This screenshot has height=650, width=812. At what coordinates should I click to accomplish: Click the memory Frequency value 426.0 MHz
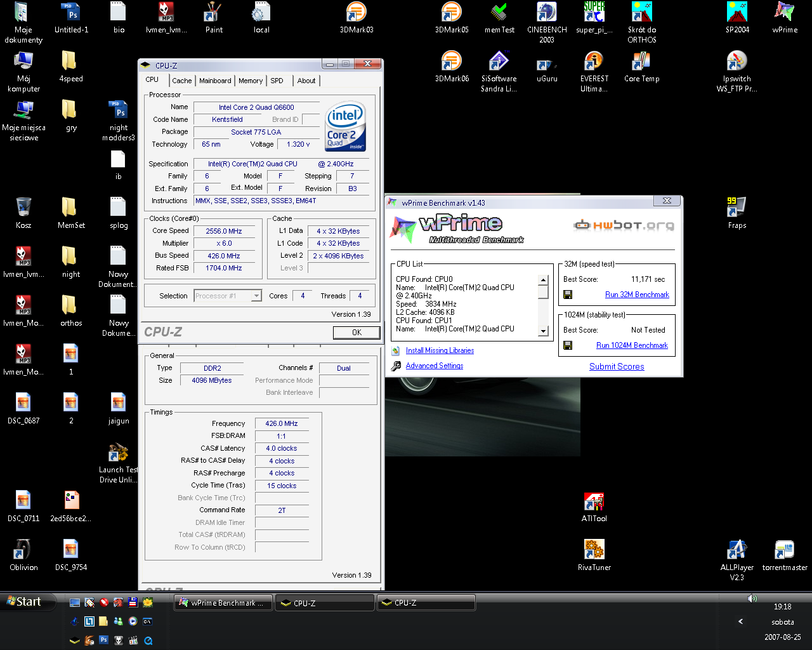pyautogui.click(x=282, y=423)
